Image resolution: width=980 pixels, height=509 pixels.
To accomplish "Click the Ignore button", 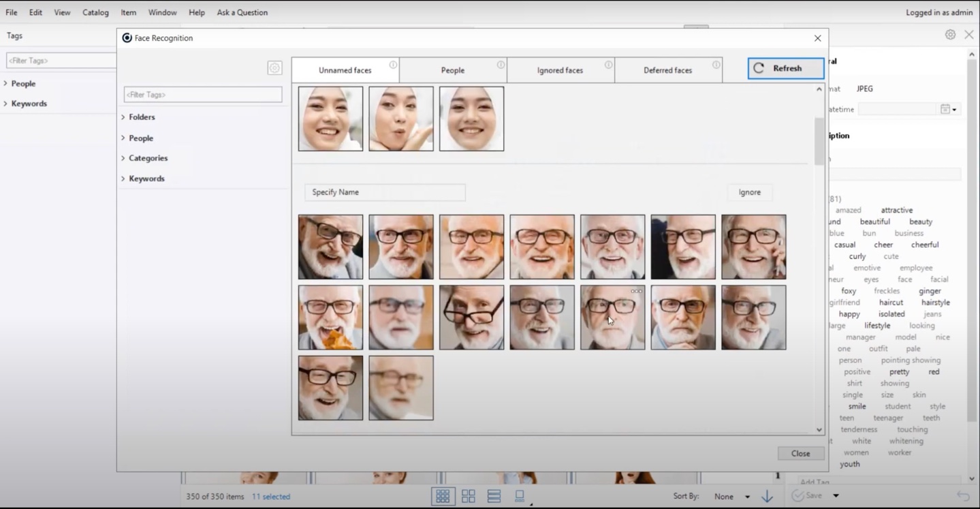I will (749, 192).
